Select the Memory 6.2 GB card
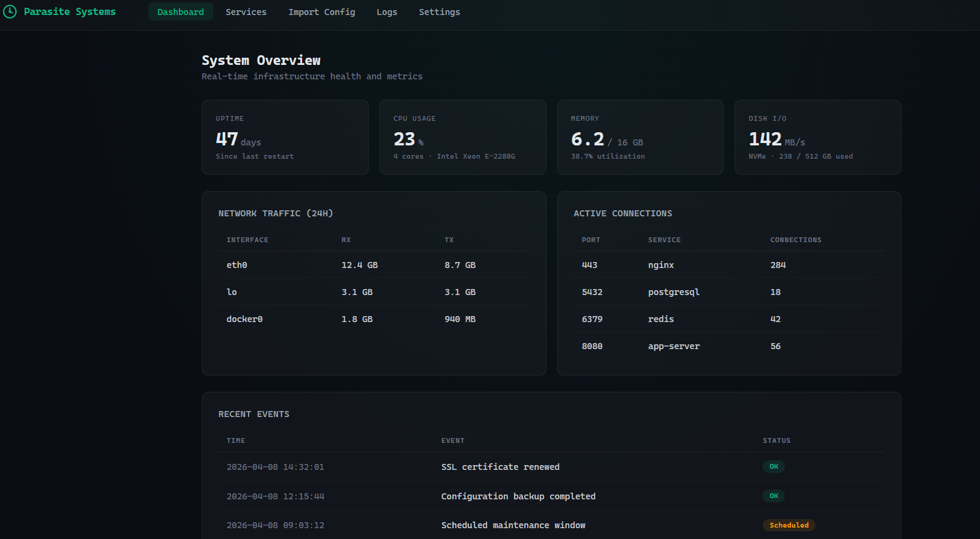 click(x=640, y=137)
